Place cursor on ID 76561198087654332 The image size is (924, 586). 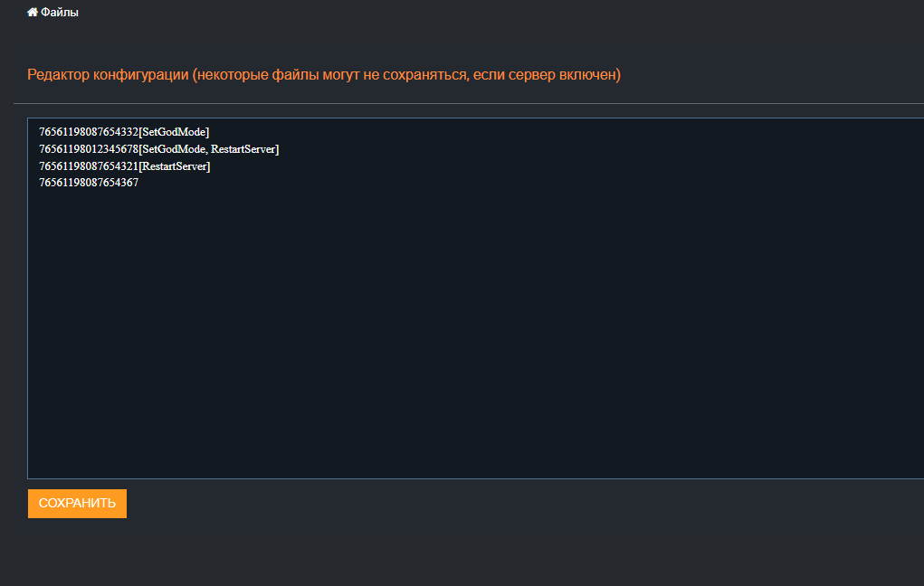[88, 132]
